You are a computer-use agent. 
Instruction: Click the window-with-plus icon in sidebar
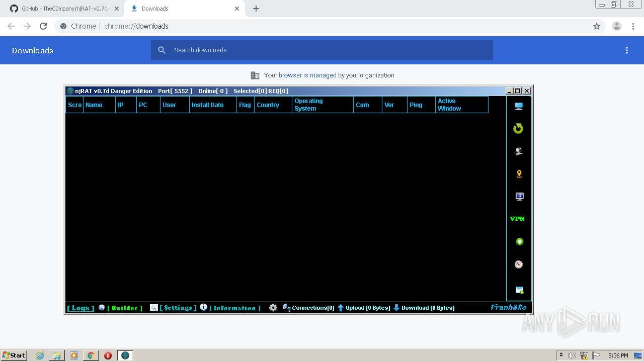tap(519, 290)
